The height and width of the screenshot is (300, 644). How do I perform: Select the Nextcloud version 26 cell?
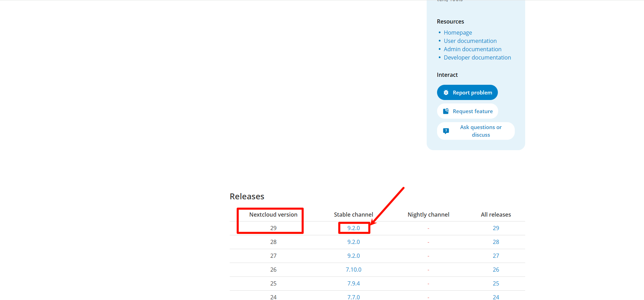click(x=273, y=270)
